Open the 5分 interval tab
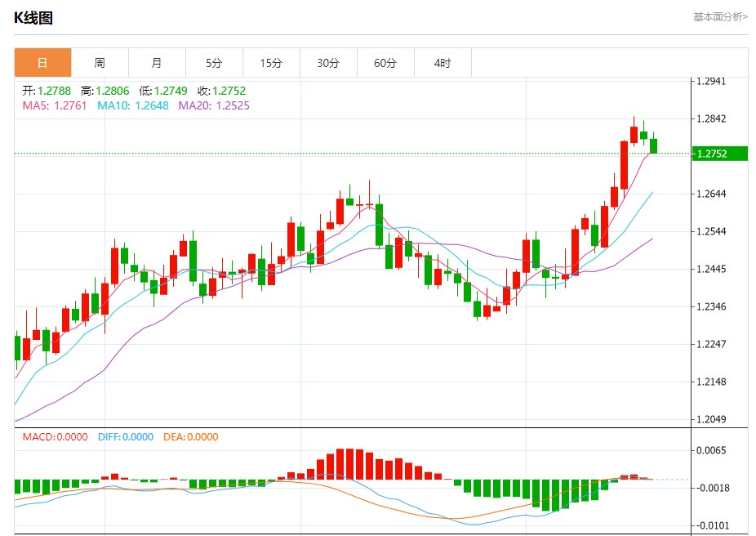Screen dimensions: 756x536 pos(214,63)
